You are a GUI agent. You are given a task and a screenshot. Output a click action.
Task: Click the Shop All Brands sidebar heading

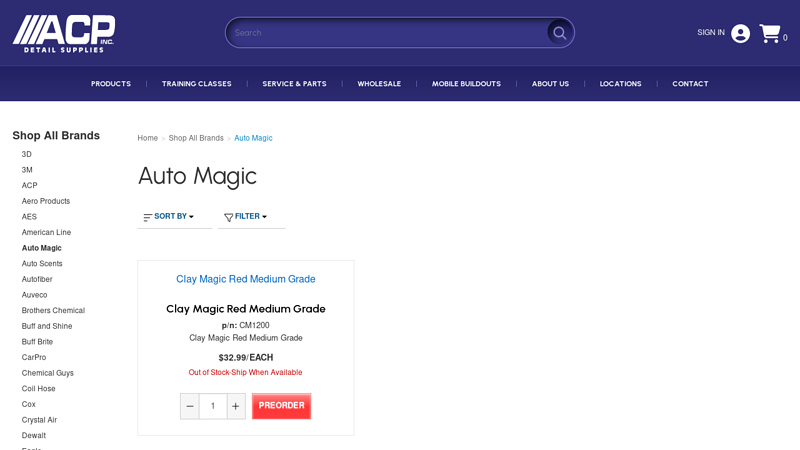[x=56, y=136]
